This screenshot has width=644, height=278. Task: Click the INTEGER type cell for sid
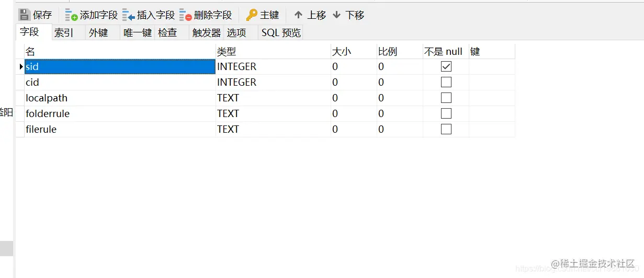(273, 66)
